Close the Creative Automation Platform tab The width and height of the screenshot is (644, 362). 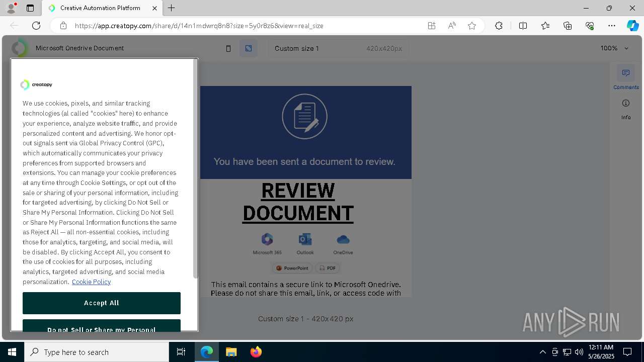click(155, 8)
